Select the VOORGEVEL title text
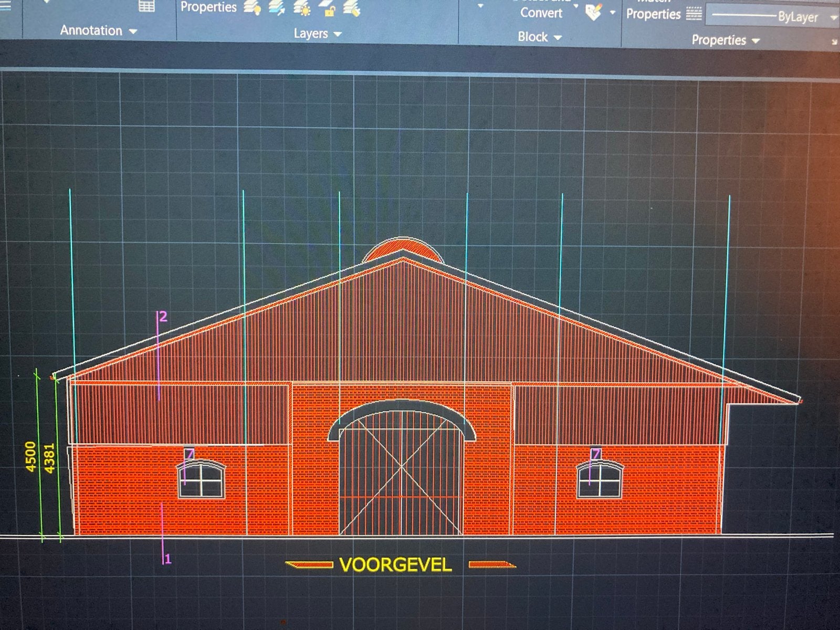Viewport: 840px width, 630px height. [395, 565]
